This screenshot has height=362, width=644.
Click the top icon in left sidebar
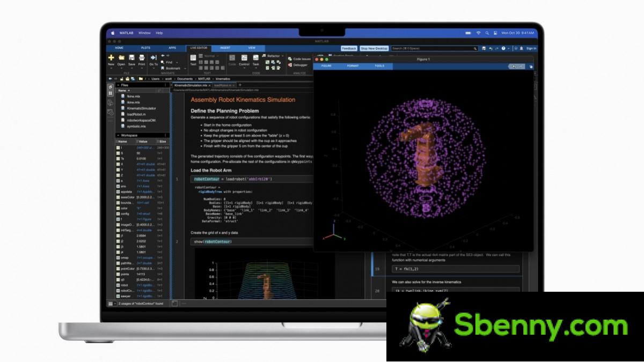point(110,86)
